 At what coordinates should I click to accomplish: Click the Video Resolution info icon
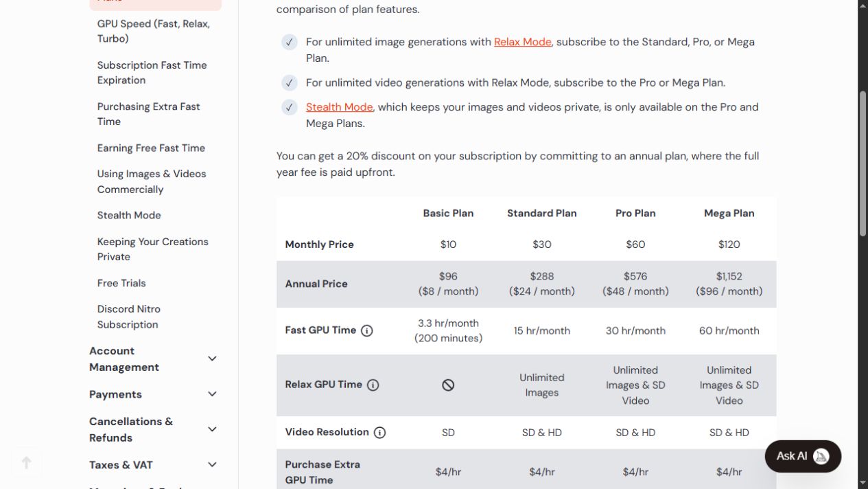click(x=379, y=433)
